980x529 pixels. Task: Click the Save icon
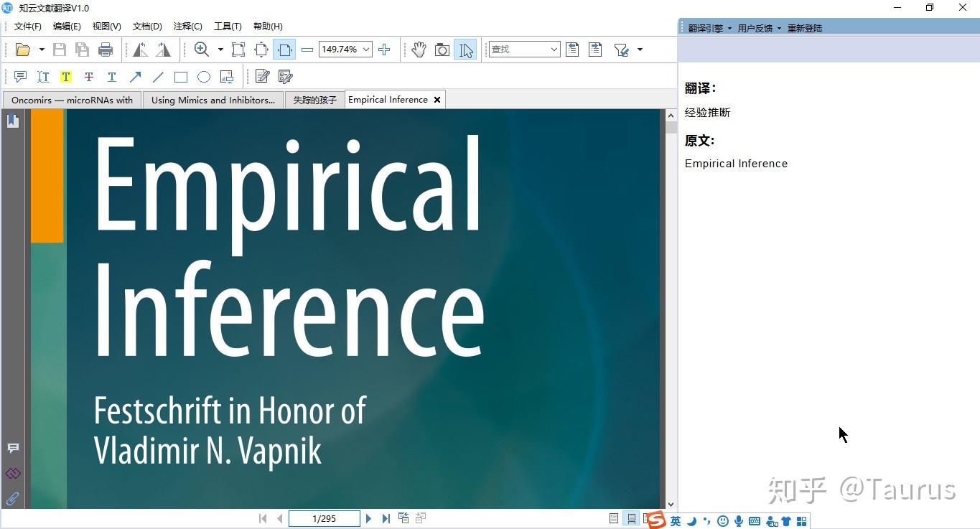[x=60, y=50]
